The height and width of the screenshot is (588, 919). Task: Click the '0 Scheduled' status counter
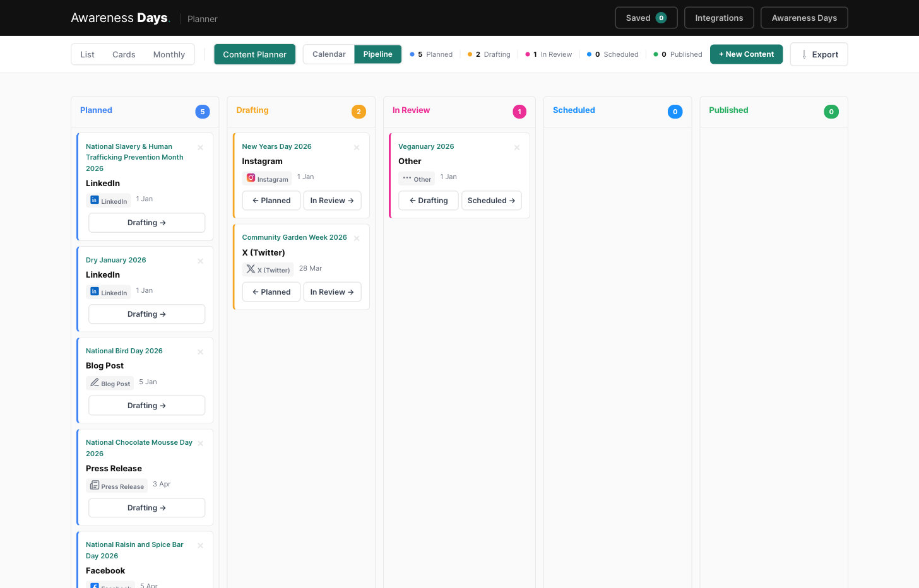click(x=612, y=54)
